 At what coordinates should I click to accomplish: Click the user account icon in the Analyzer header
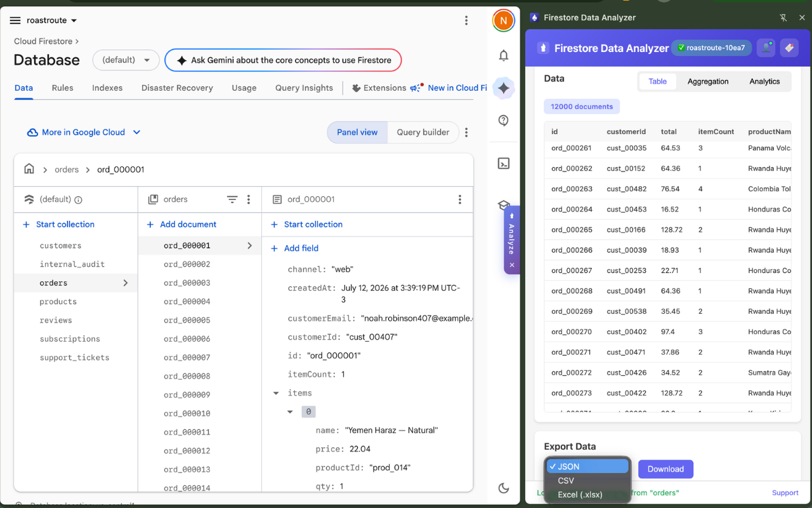click(766, 48)
